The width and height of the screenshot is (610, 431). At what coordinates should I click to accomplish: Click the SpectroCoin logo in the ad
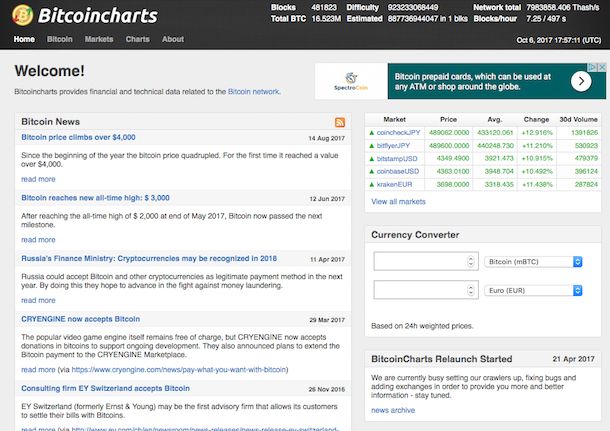(351, 81)
